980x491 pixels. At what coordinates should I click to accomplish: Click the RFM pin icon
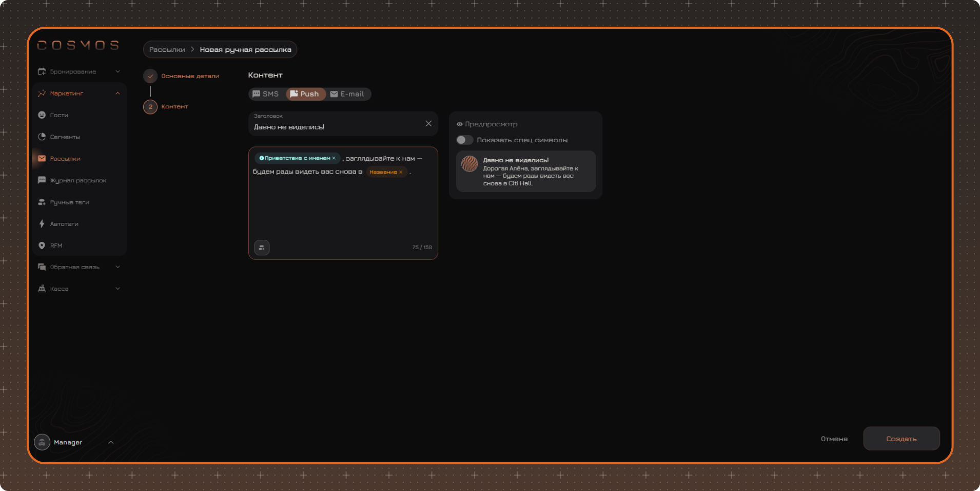click(x=42, y=245)
